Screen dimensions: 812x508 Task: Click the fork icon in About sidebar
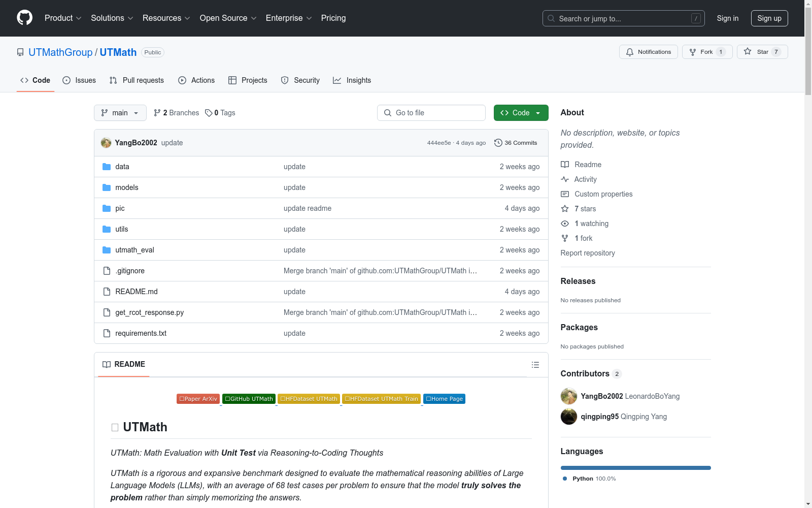point(565,238)
